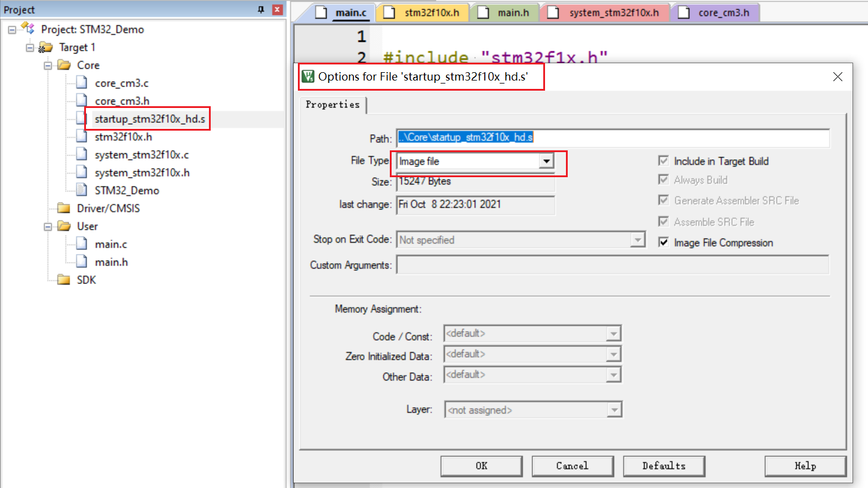Open the Other Data dropdown
This screenshot has height=488, width=868.
[x=614, y=375]
